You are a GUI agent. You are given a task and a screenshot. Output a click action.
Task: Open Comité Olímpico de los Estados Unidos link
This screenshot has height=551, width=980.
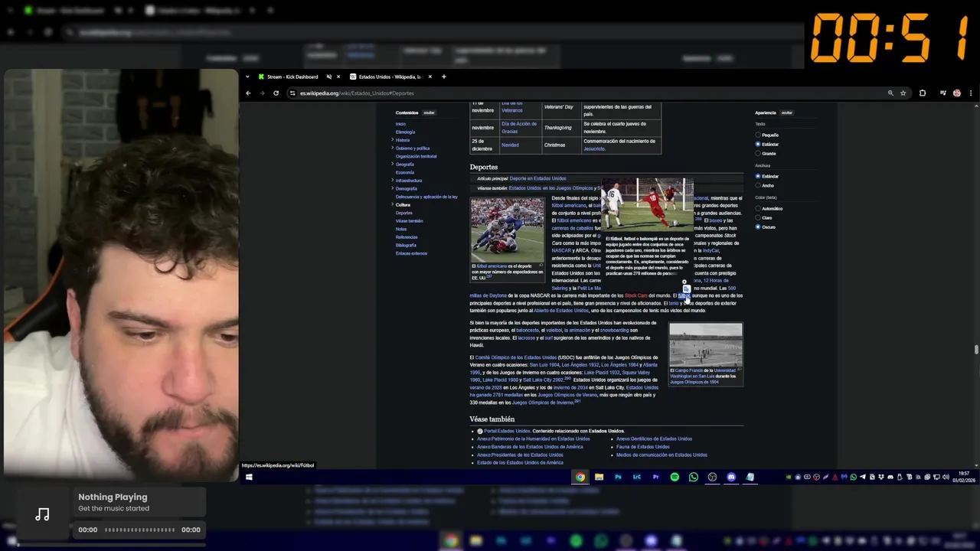pyautogui.click(x=515, y=357)
